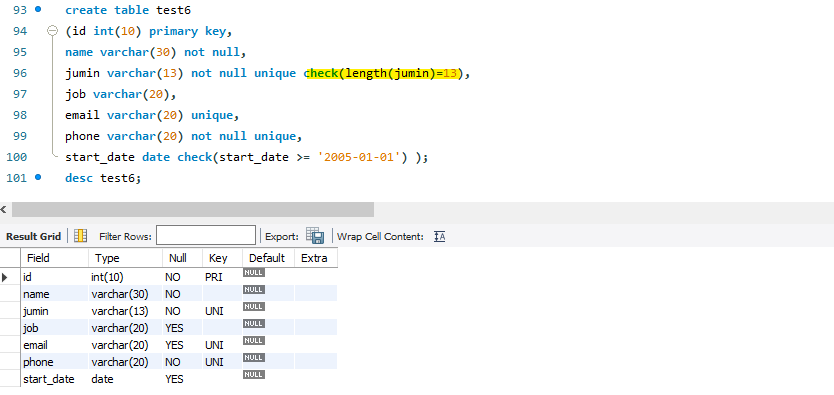
Task: Click the Default column header
Action: (x=268, y=258)
